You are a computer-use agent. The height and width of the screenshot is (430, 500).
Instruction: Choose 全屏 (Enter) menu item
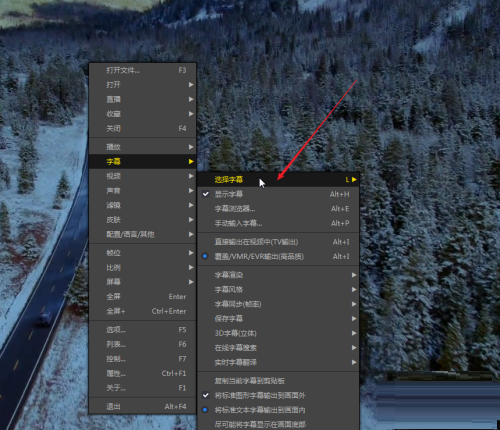143,297
